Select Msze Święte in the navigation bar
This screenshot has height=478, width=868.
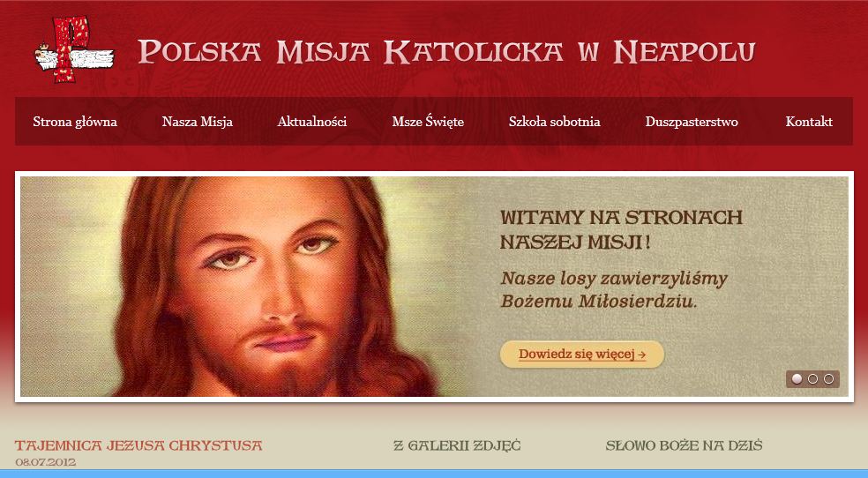pos(428,121)
